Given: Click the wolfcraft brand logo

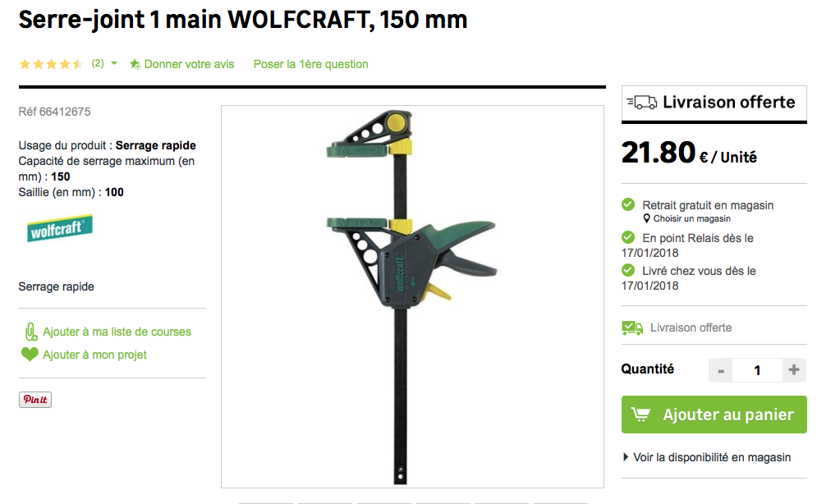Looking at the screenshot, I should click(59, 229).
